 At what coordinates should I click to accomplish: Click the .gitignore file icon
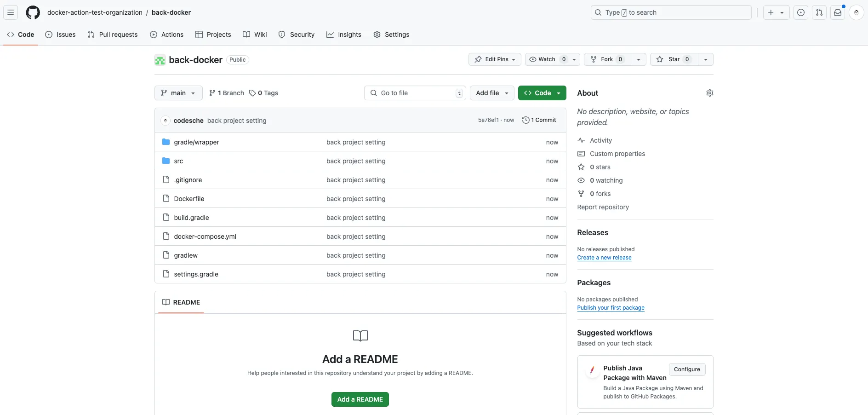166,179
